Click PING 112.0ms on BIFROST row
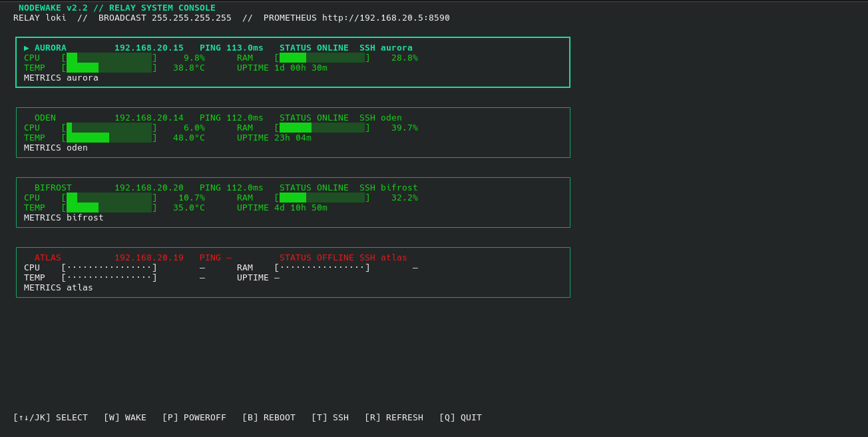This screenshot has width=868, height=437. tap(232, 188)
